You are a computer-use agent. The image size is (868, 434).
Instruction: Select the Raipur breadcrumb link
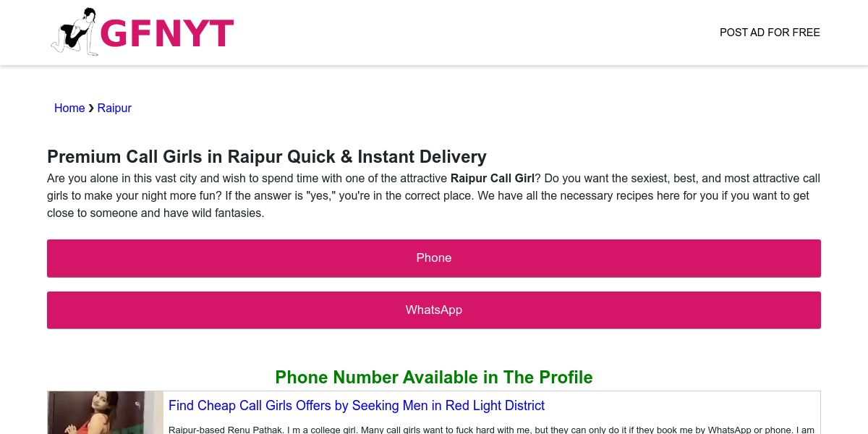tap(114, 108)
